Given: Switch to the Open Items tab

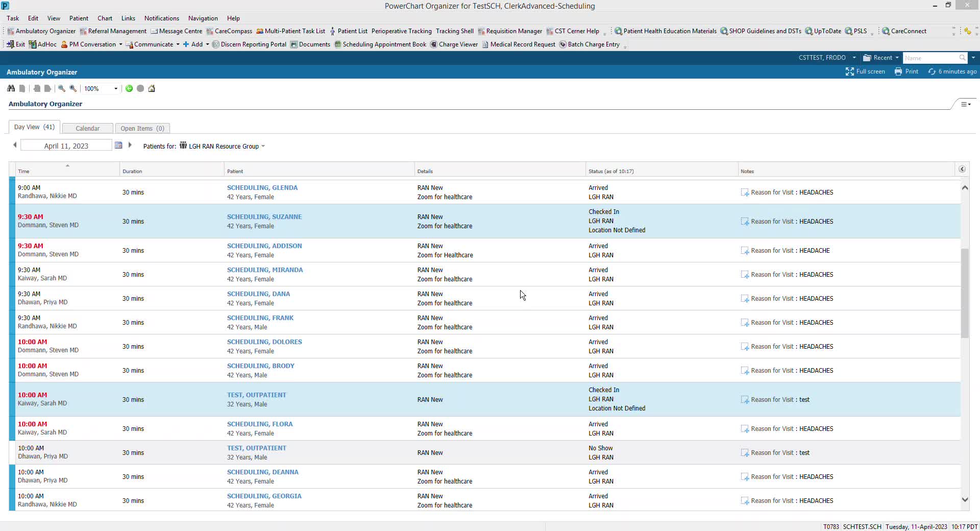Looking at the screenshot, I should [x=142, y=128].
